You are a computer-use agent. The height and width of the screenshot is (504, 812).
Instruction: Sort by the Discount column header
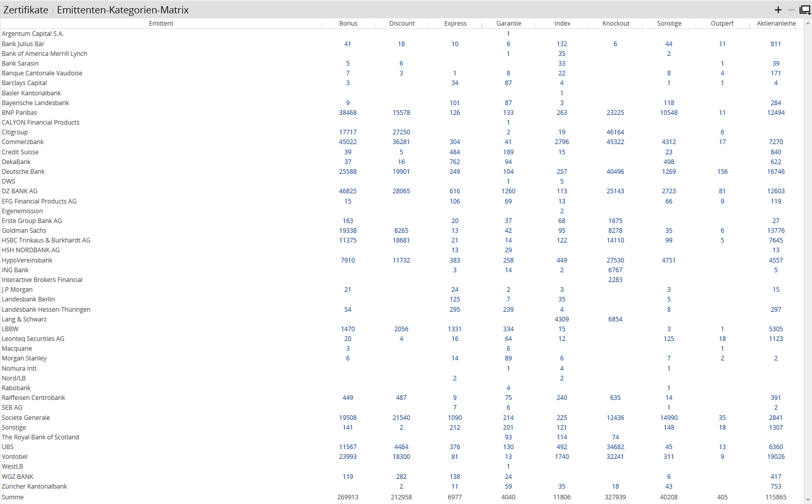pyautogui.click(x=401, y=24)
